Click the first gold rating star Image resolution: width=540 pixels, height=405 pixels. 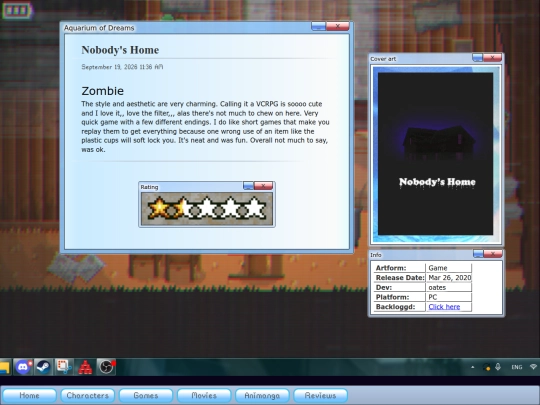[x=159, y=208]
